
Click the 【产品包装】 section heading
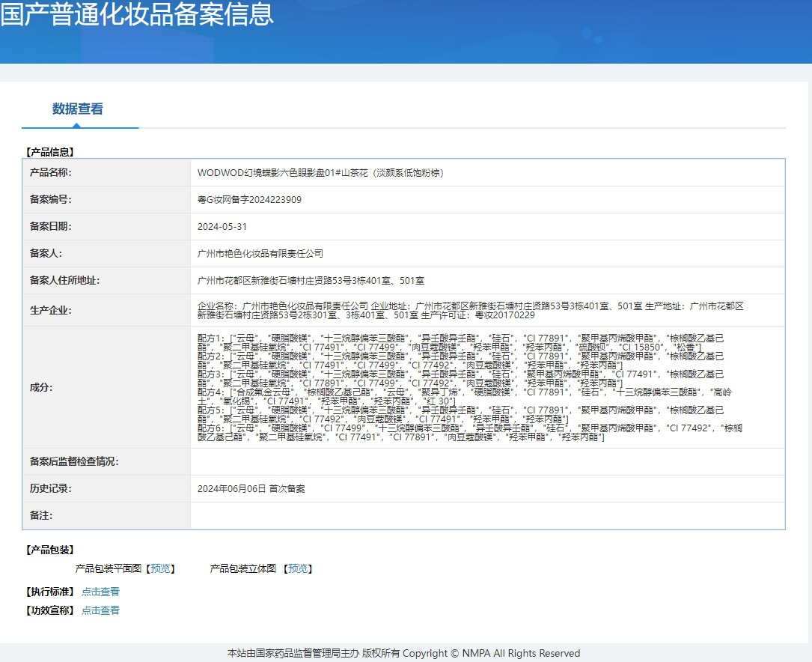coord(50,550)
